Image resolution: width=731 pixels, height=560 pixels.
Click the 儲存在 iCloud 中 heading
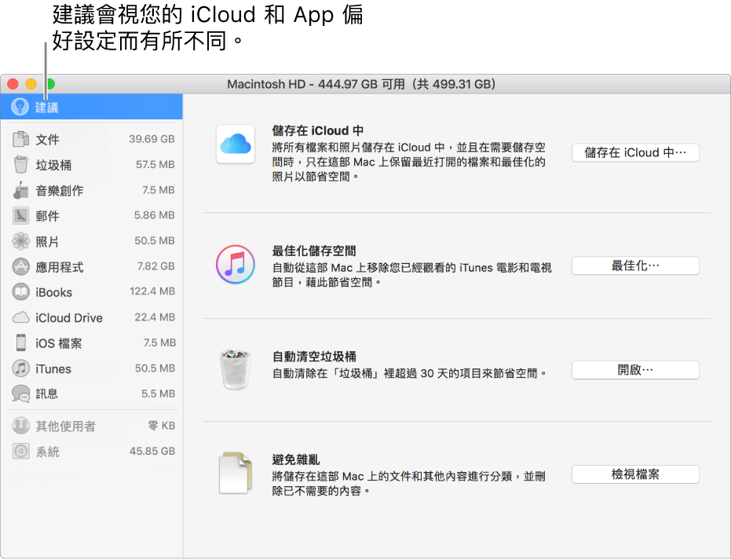[318, 130]
